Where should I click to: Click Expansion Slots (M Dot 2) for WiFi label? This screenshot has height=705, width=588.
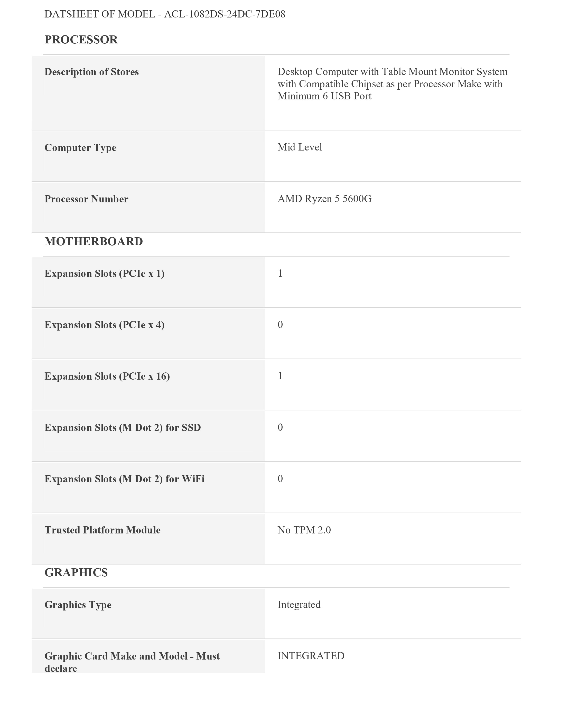[x=124, y=479]
